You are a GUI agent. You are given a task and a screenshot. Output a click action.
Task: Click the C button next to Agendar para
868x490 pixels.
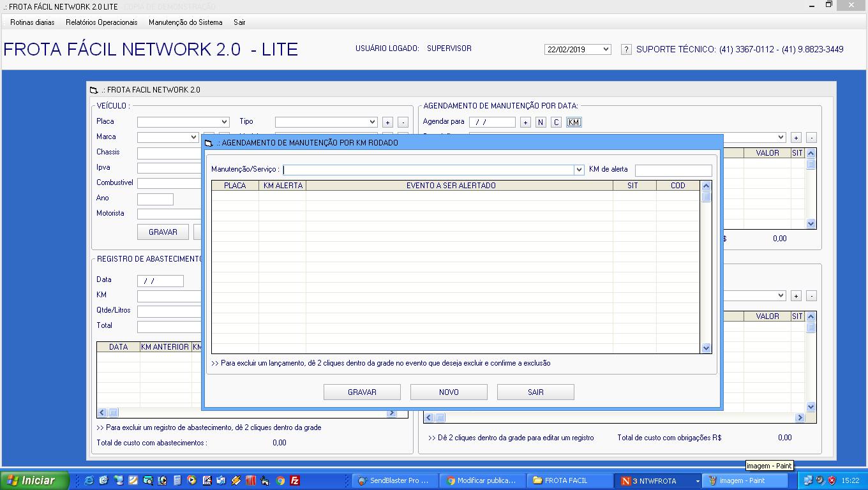click(557, 122)
